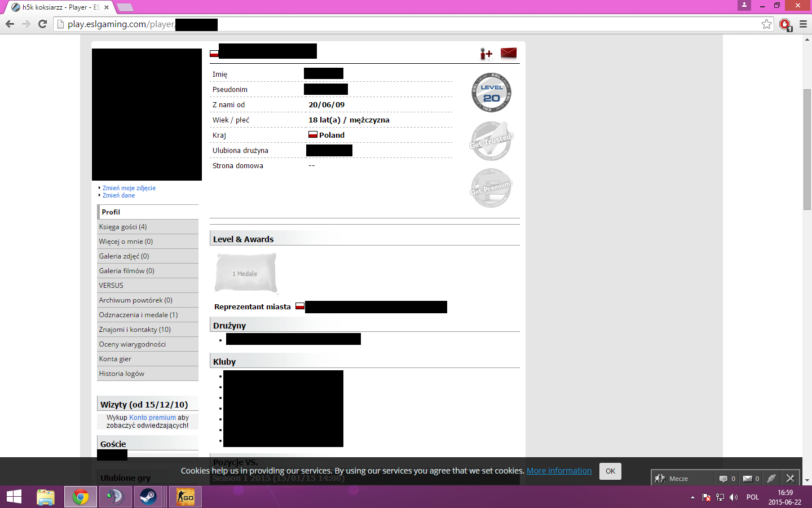Click the handshake icon in ESL bar
Image resolution: width=812 pixels, height=508 pixels.
click(x=771, y=478)
